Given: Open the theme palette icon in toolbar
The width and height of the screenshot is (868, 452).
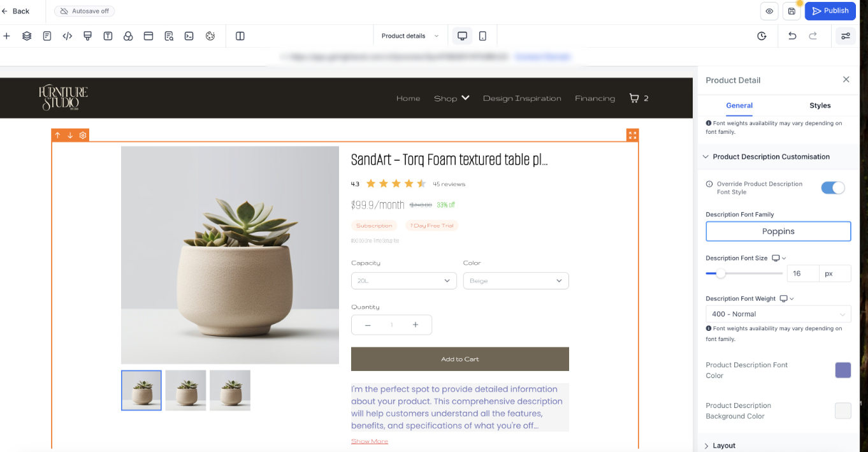Looking at the screenshot, I should [x=210, y=36].
